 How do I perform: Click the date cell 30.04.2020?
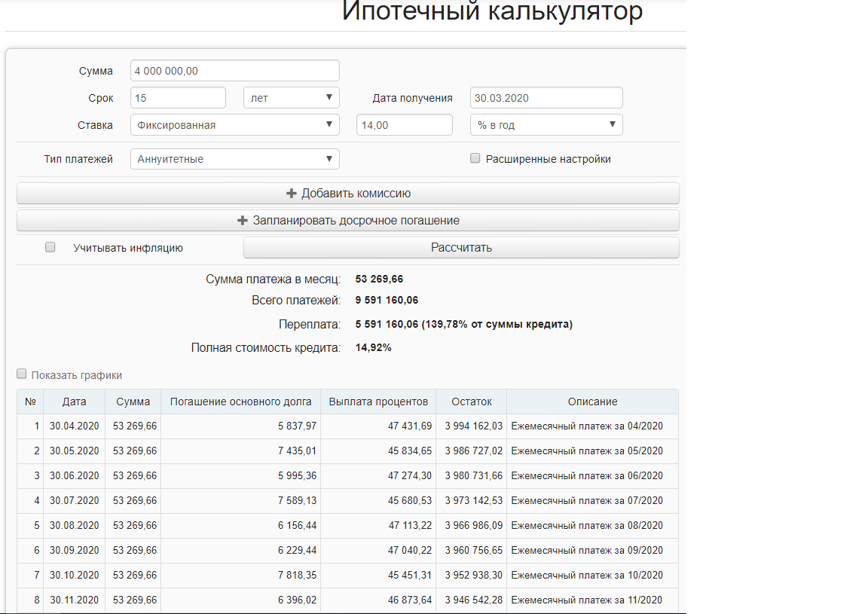74,426
